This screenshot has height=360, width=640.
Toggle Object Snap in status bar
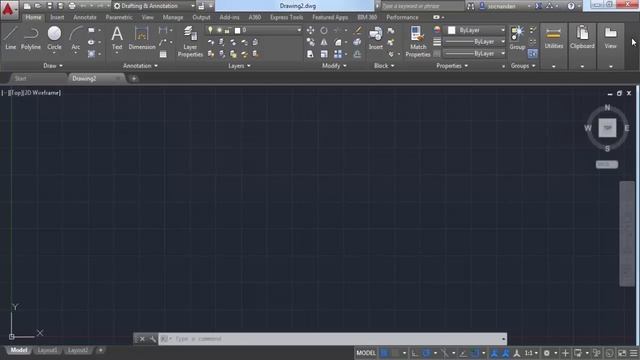[x=475, y=353]
